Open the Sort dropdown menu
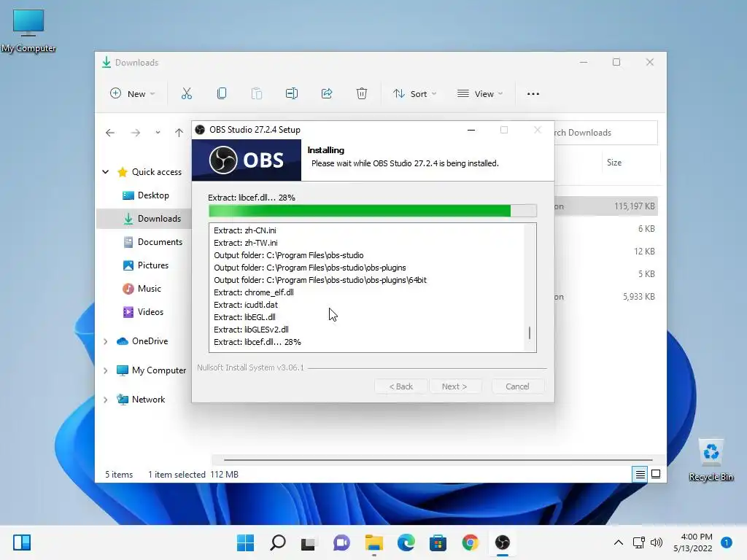 (x=414, y=94)
